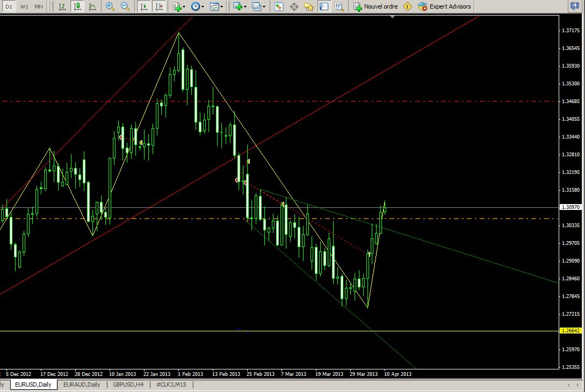Click the 22 Jan 2013 date label
Screen dimensions: 585x392
(x=157, y=374)
